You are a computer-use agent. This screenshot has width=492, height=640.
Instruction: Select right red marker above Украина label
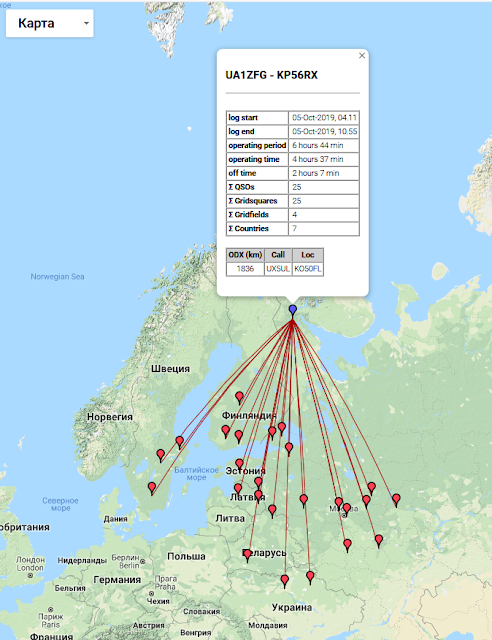310,577
